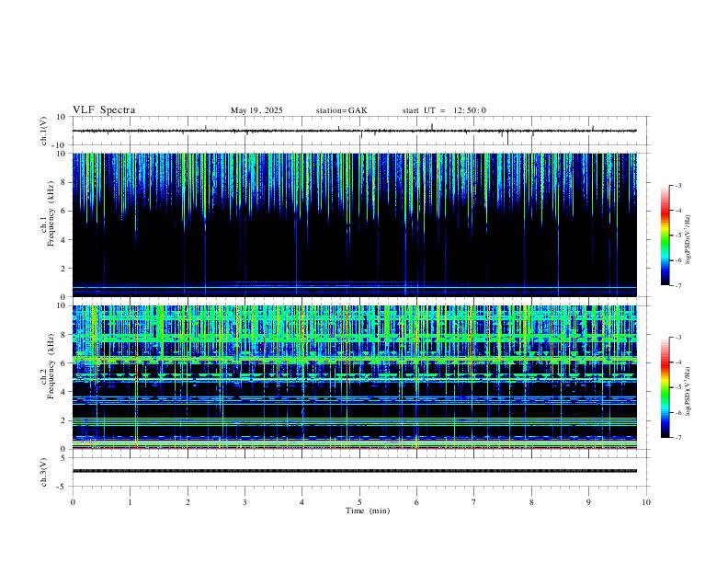
Task: Click time axis tick label "3"
Action: point(245,502)
